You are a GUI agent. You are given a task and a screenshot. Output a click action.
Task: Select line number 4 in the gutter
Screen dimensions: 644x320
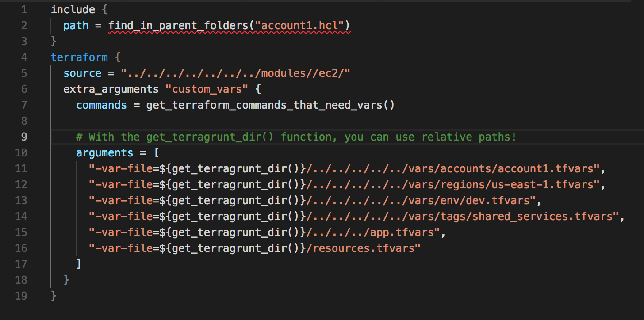pos(24,57)
